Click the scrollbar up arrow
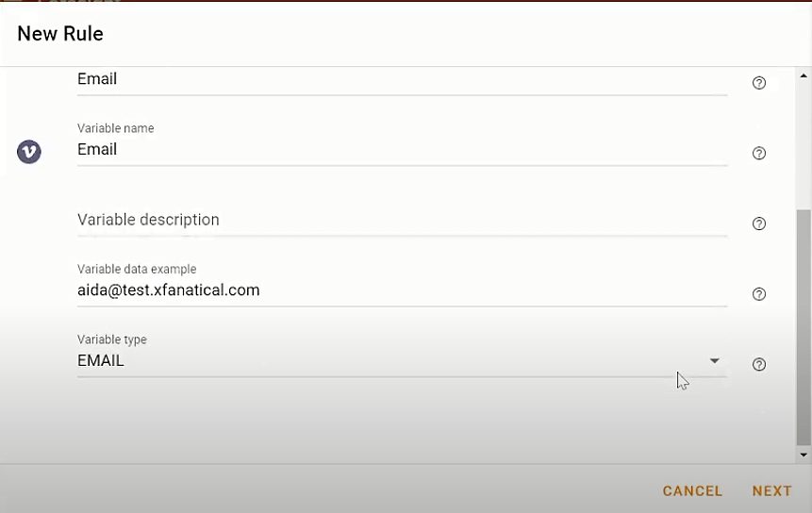812x513 pixels. click(x=804, y=75)
